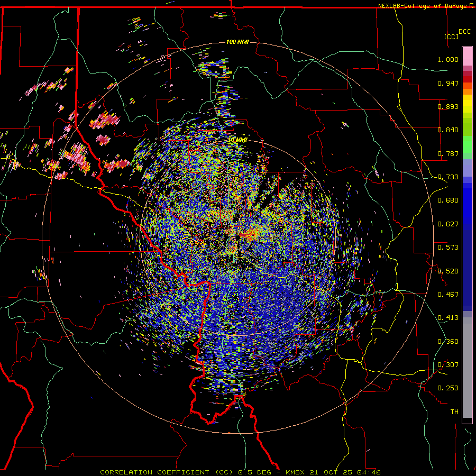Click the 0.360 scale value

pyautogui.click(x=448, y=342)
